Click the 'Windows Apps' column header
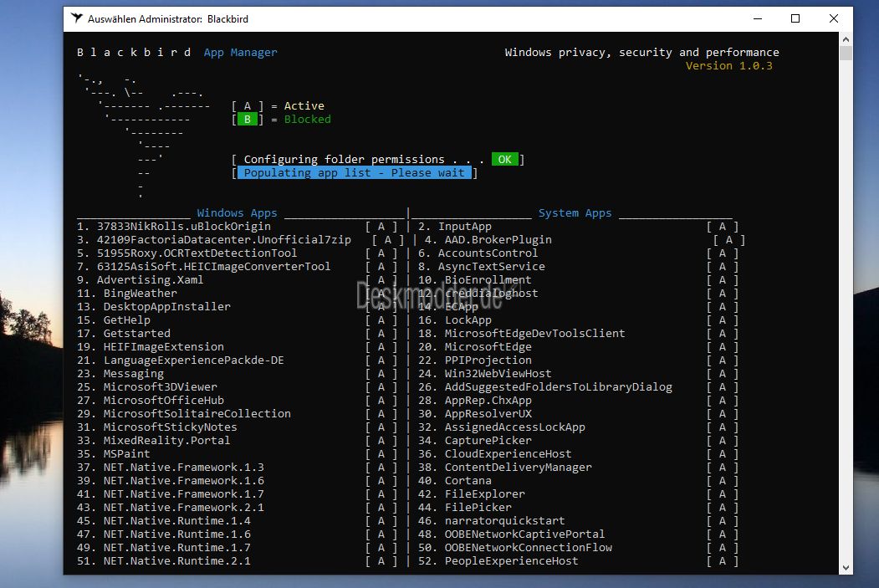The image size is (879, 588). [x=237, y=213]
